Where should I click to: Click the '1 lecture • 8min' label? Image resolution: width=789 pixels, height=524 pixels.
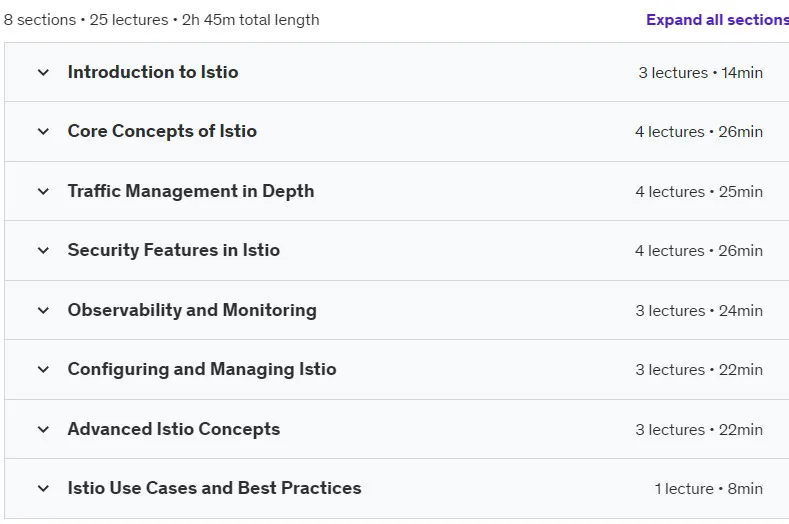(x=708, y=488)
